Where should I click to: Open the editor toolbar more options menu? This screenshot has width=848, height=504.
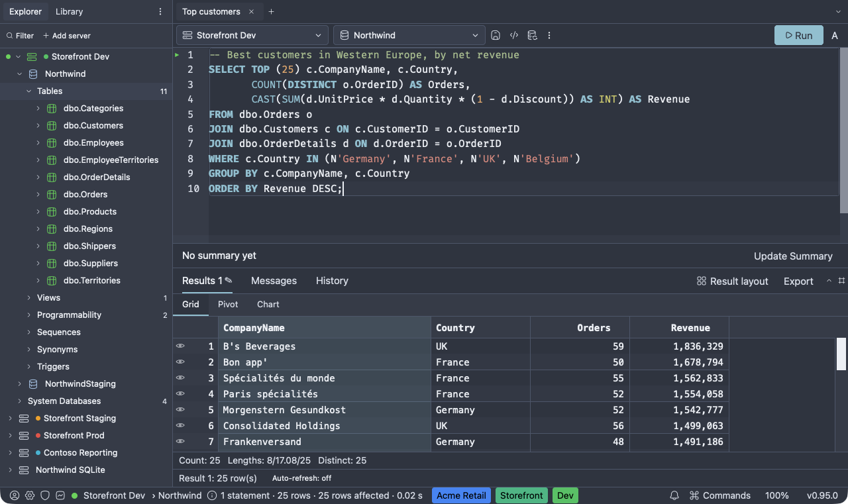pyautogui.click(x=549, y=35)
